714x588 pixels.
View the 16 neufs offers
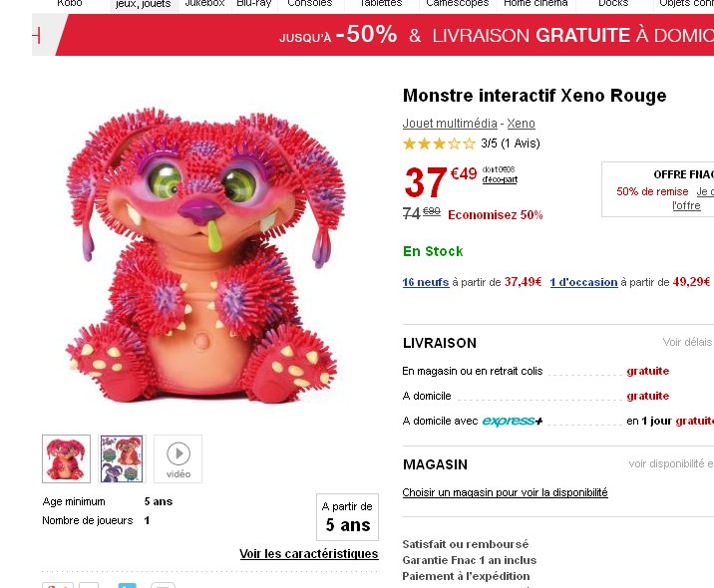click(426, 282)
